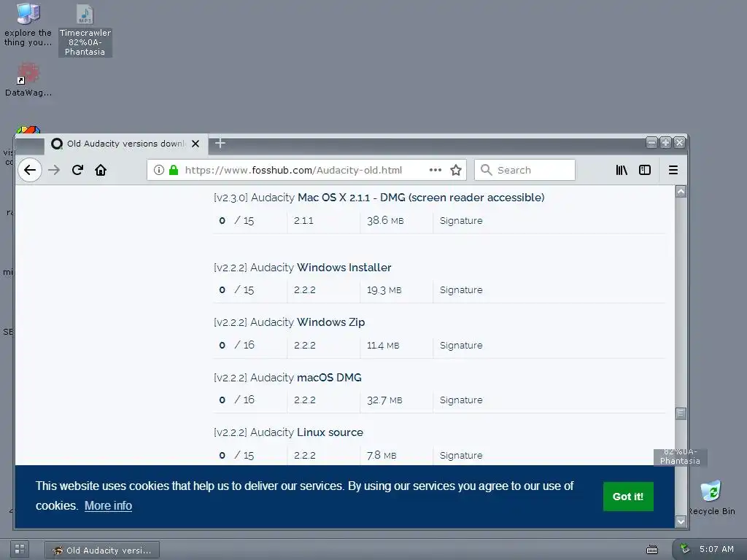Bookmark this page with the star
The height and width of the screenshot is (560, 747).
pos(456,170)
